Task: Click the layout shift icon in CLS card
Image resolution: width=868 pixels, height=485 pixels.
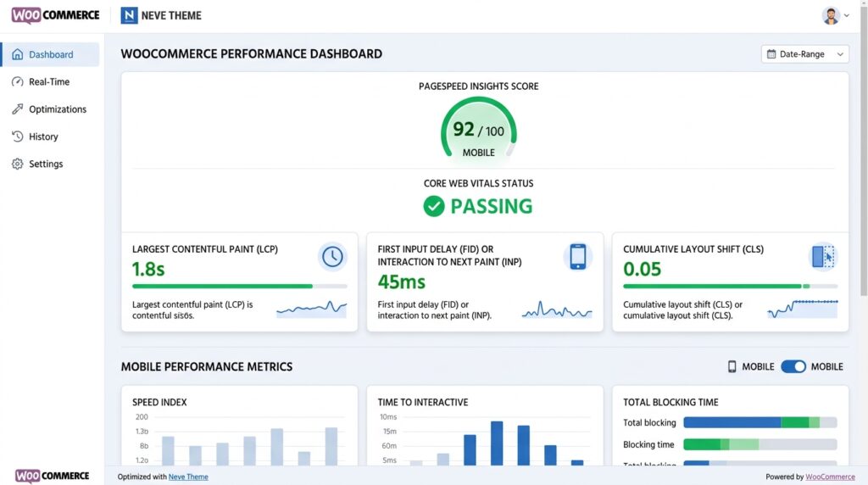Action: pyautogui.click(x=822, y=256)
